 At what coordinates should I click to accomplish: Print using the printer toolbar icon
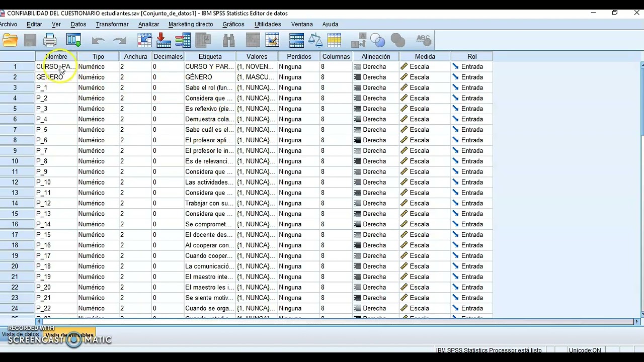point(50,40)
